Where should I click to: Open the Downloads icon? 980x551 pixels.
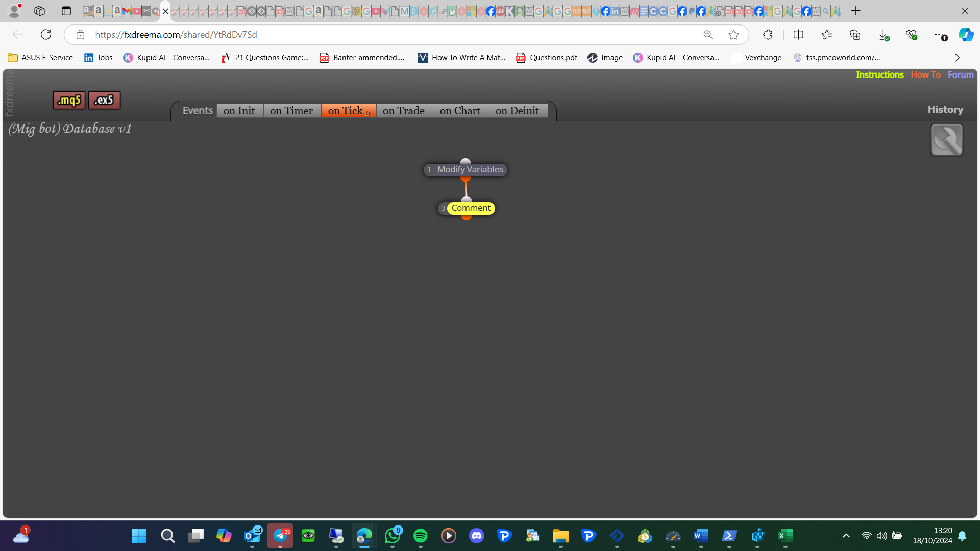pyautogui.click(x=884, y=35)
